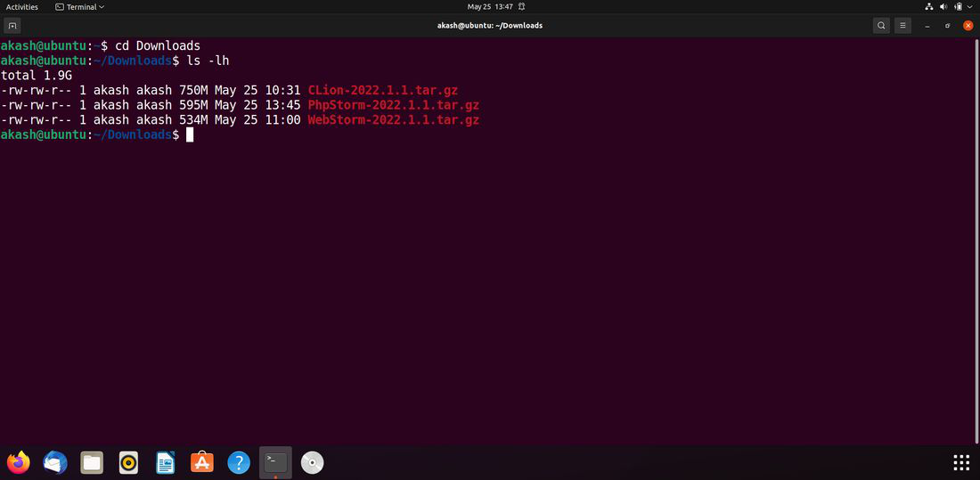980x480 pixels.
Task: Click the 534M file size value
Action: pos(193,120)
